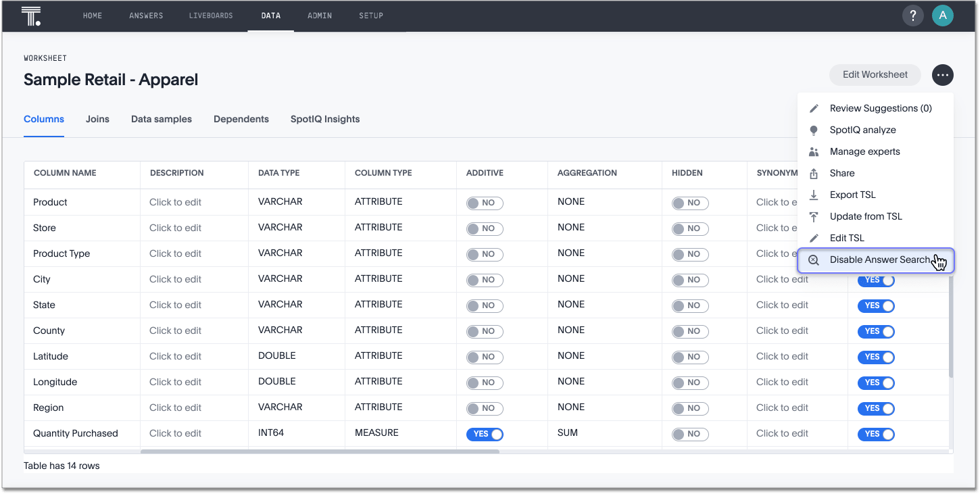Screen dimensions: 980x494
Task: Click the Manage experts people icon
Action: tap(814, 152)
